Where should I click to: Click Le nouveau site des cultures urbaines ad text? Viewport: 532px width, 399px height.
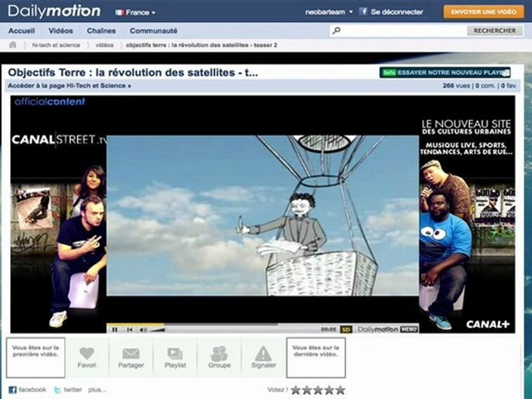467,127
